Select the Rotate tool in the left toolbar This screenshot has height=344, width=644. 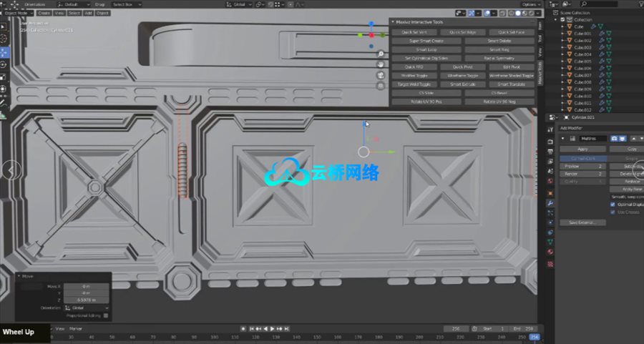click(4, 64)
